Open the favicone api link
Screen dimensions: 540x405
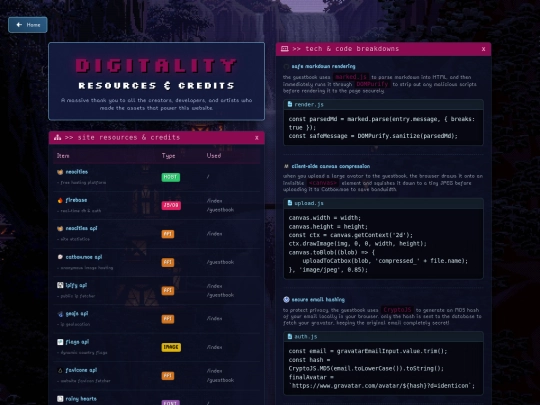[x=81, y=370]
